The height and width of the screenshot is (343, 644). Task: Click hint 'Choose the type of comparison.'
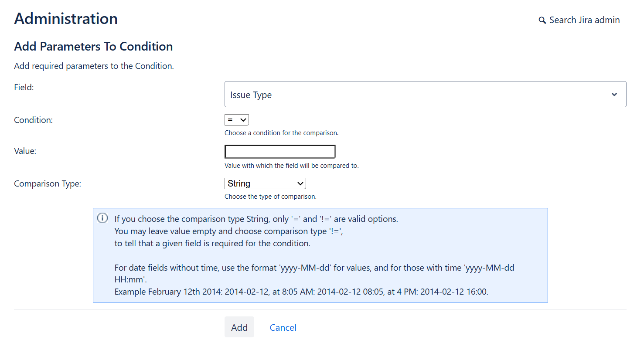(x=270, y=197)
